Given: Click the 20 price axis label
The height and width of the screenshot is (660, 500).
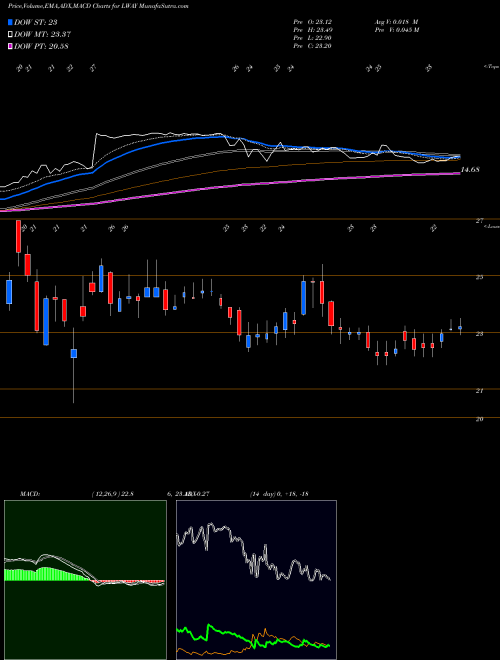Looking at the screenshot, I should coord(479,419).
